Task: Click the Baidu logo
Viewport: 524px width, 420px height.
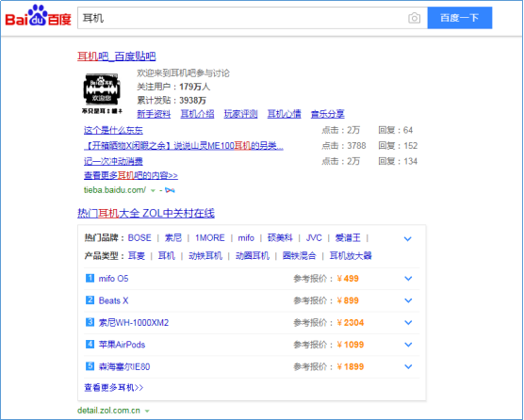Action: coord(38,16)
